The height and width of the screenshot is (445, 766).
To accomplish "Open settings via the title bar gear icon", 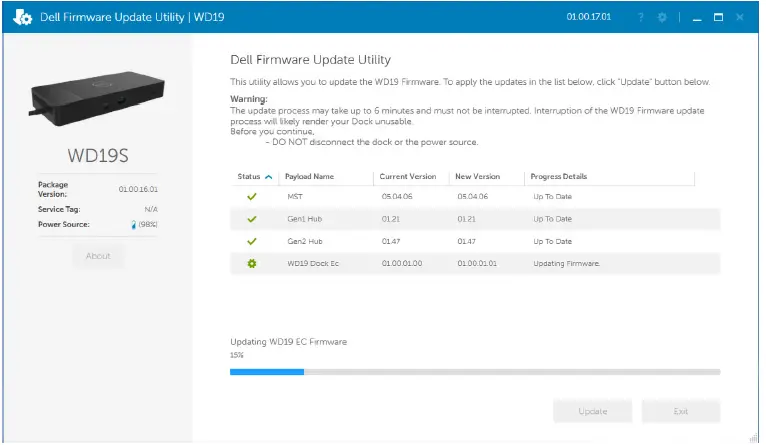I will 661,18.
